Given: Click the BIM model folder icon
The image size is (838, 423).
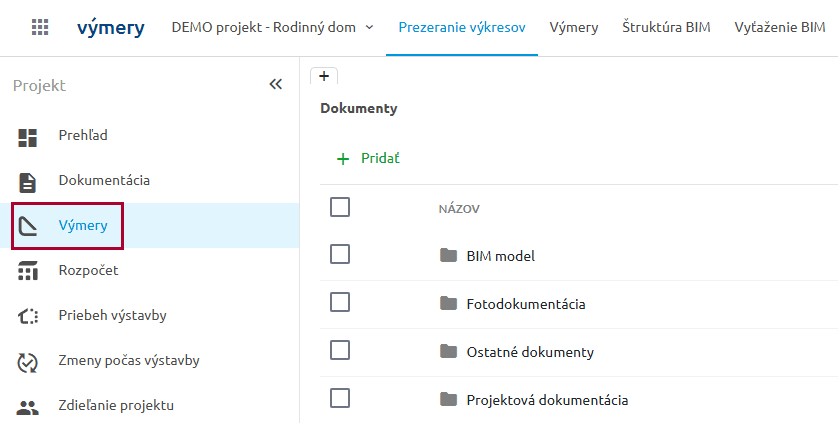Looking at the screenshot, I should pos(448,256).
